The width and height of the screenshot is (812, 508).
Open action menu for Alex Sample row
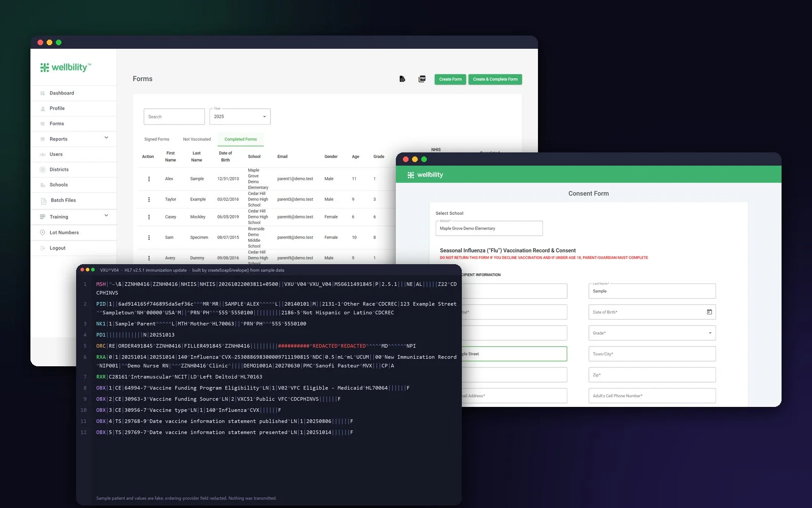coord(149,179)
